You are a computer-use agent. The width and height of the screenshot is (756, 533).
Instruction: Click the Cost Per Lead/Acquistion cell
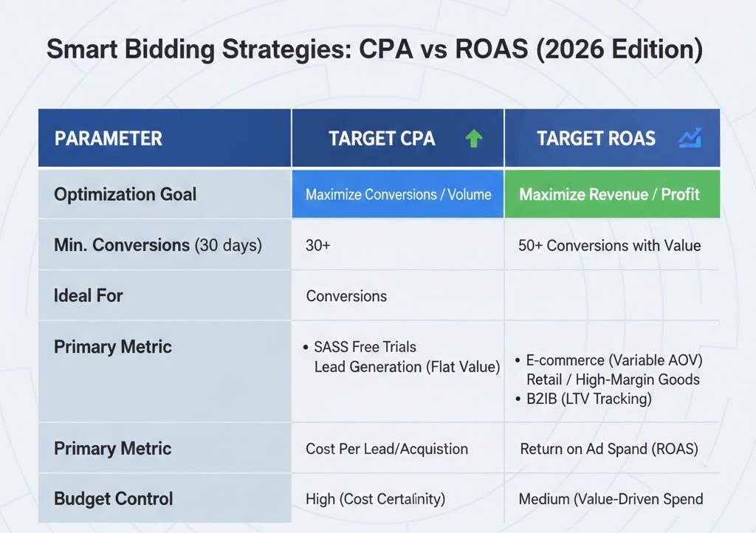pos(386,449)
